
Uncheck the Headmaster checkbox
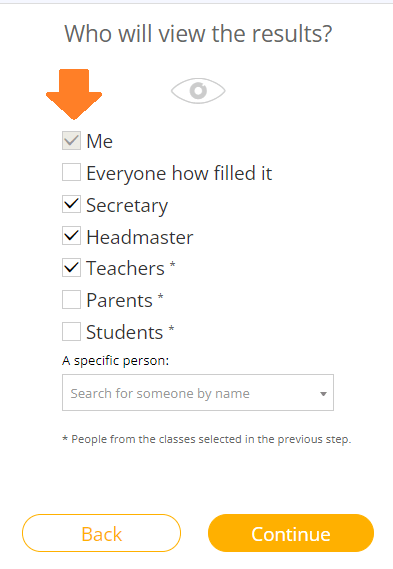click(71, 236)
